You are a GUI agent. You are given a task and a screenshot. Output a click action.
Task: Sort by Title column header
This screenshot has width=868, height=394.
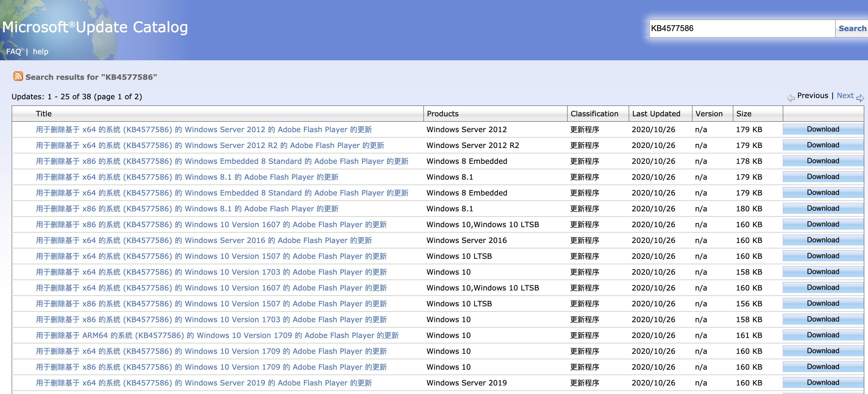pos(44,114)
